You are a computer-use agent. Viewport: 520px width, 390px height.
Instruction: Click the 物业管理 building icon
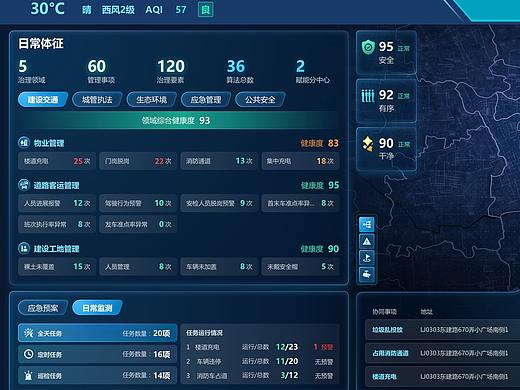(24, 143)
